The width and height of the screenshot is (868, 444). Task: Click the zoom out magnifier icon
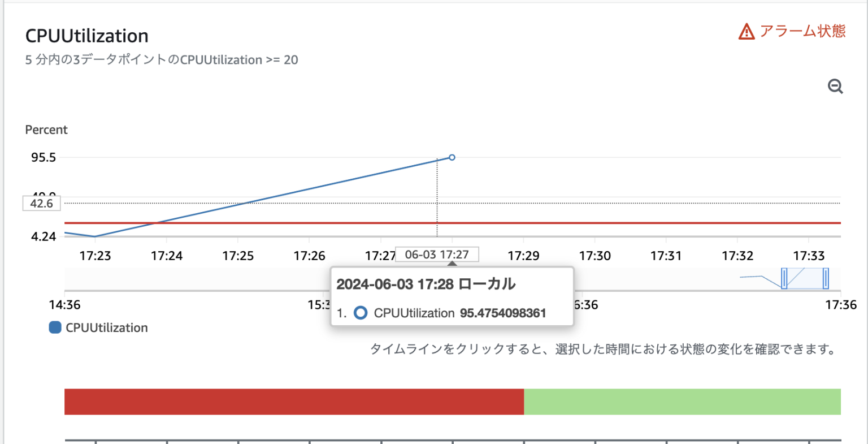tap(835, 87)
